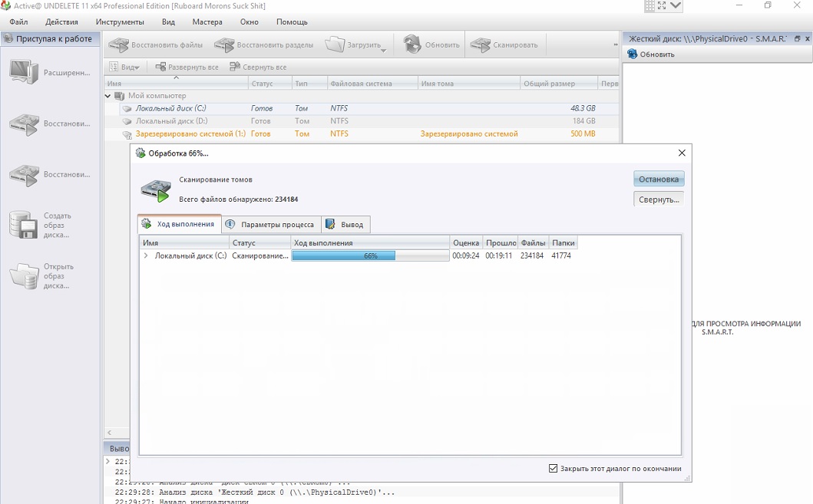Click the grid icon in title bar

click(649, 5)
